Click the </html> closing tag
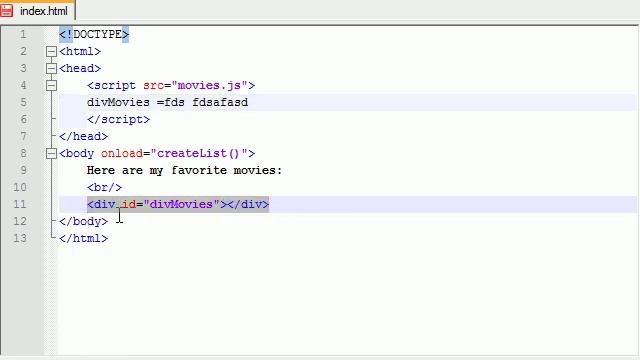This screenshot has width=640, height=360. [x=83, y=238]
